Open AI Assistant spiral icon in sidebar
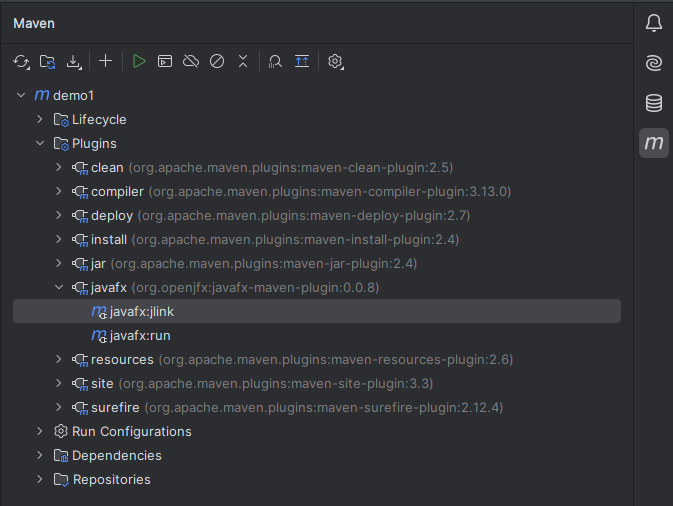This screenshot has width=673, height=506. [654, 63]
